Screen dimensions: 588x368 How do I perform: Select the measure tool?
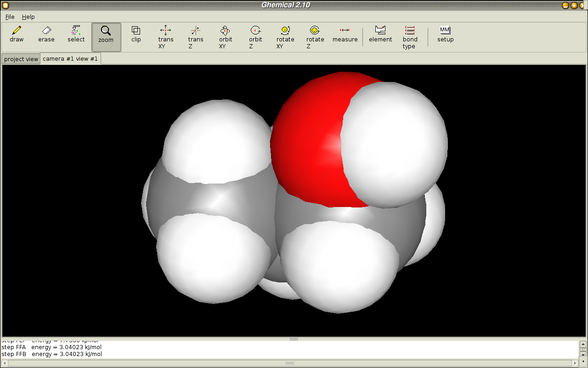[x=345, y=35]
